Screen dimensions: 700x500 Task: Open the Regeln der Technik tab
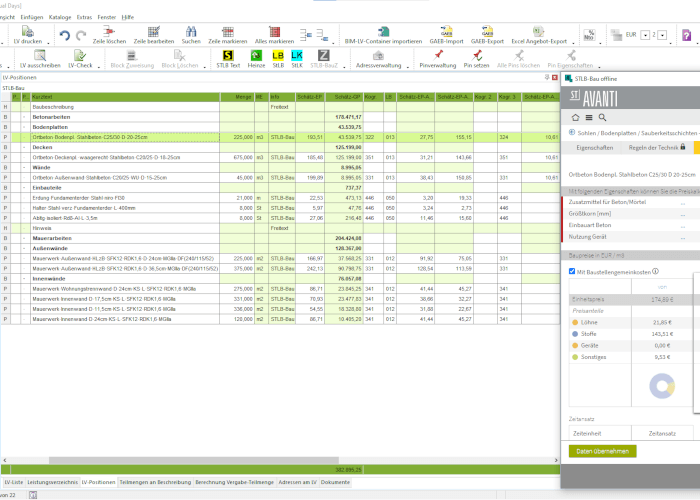tap(657, 147)
